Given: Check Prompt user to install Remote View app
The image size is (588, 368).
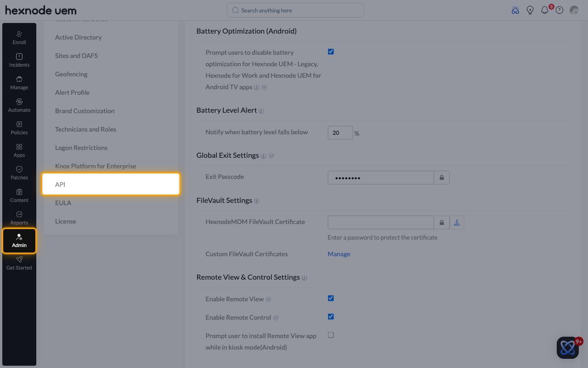Looking at the screenshot, I should 331,335.
